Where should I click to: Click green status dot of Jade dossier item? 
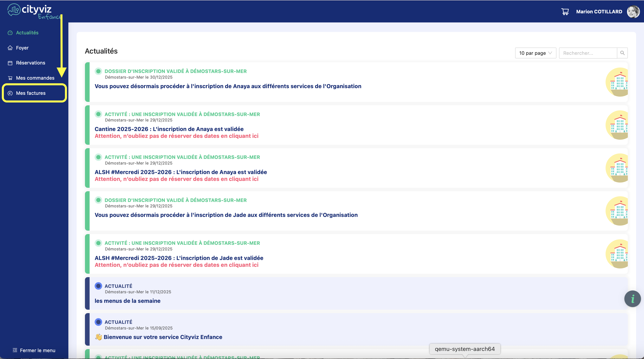point(98,200)
